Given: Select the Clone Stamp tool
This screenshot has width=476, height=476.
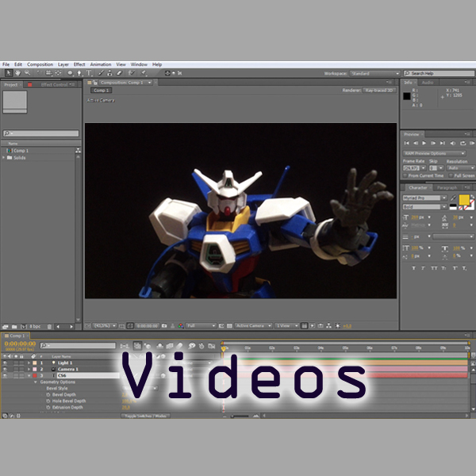Looking at the screenshot, I should (110, 73).
